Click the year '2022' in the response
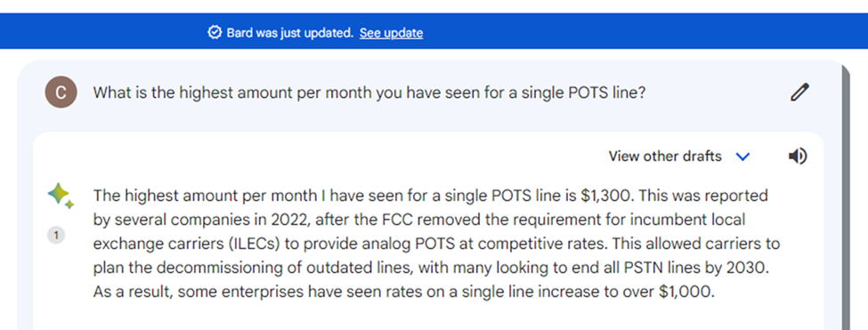Image resolution: width=868 pixels, height=330 pixels. 286,220
